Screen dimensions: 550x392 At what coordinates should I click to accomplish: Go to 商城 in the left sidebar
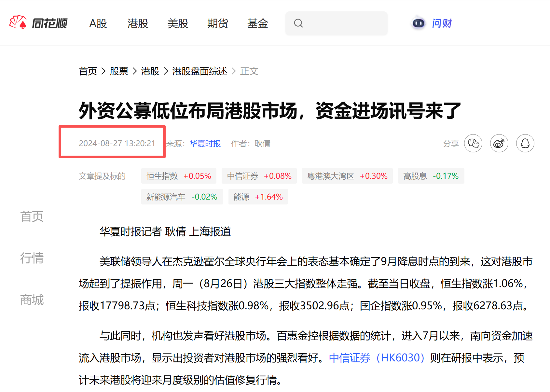(32, 300)
